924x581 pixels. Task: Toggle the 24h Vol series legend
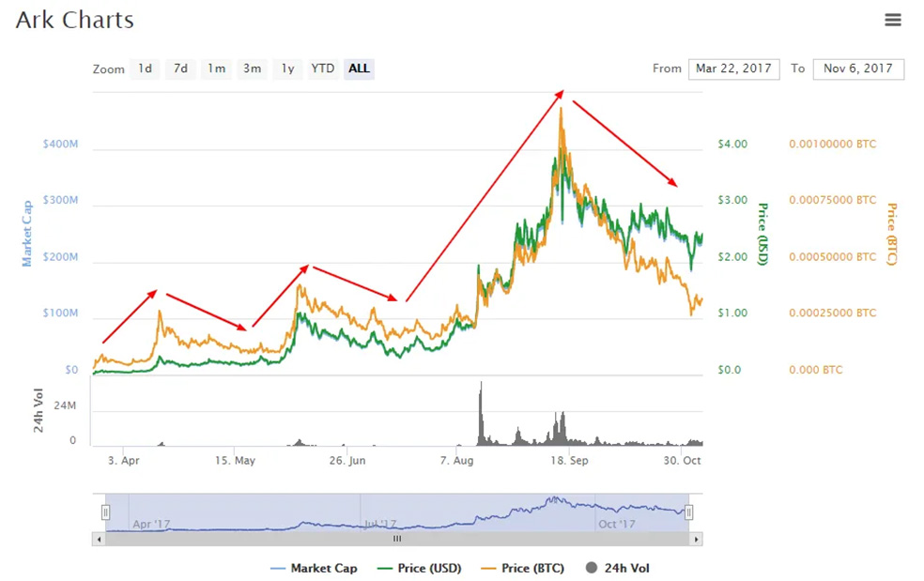[618, 569]
